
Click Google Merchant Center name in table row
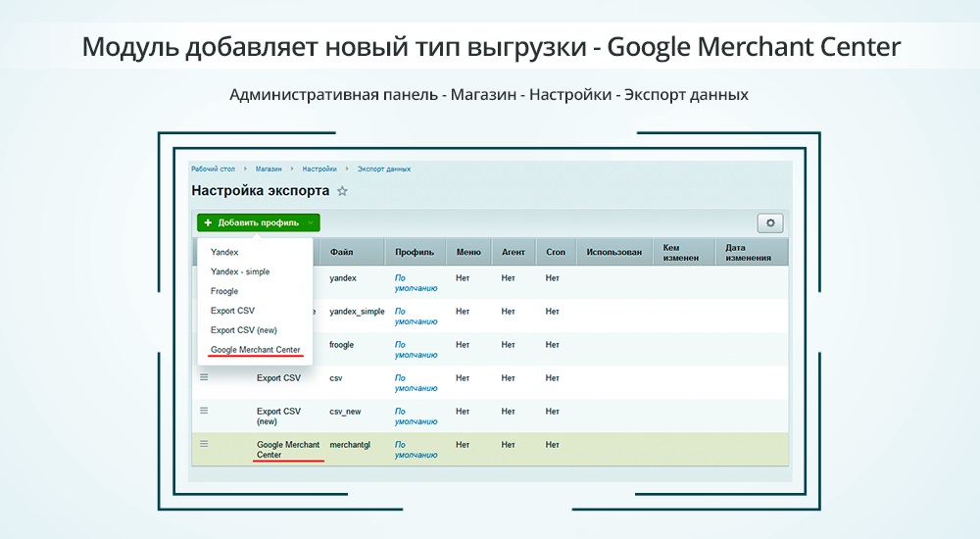287,450
